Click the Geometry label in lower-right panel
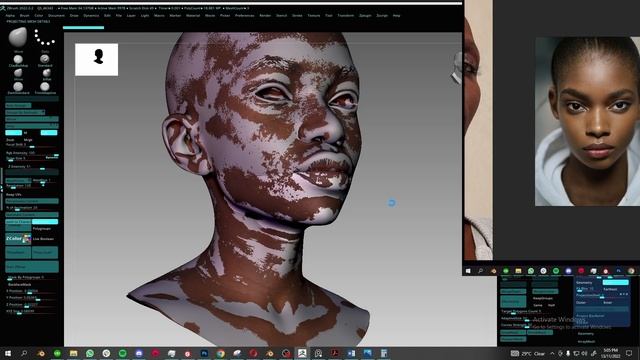 [x=584, y=282]
